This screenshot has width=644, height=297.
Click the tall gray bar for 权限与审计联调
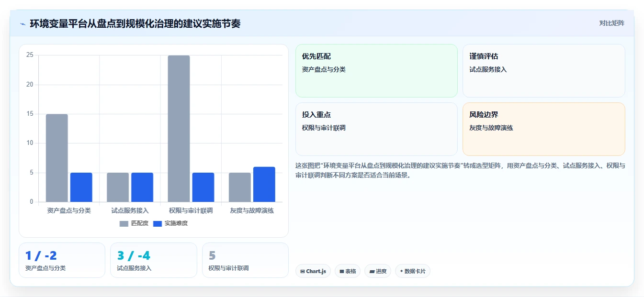click(x=179, y=129)
